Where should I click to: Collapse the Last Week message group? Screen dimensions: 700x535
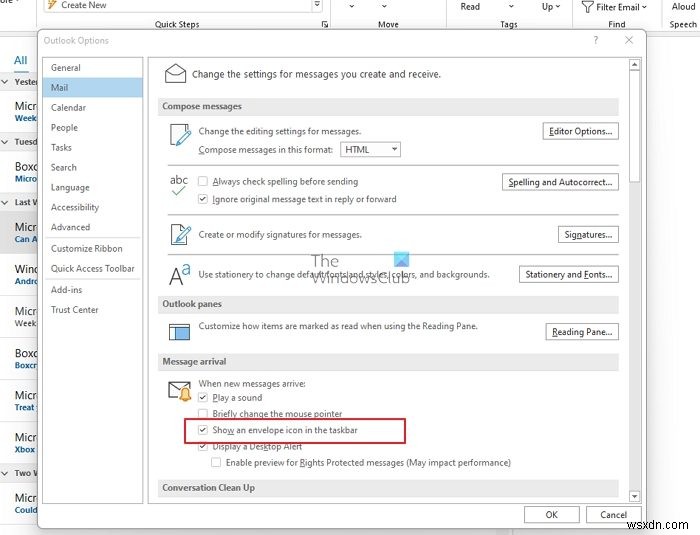click(x=5, y=202)
